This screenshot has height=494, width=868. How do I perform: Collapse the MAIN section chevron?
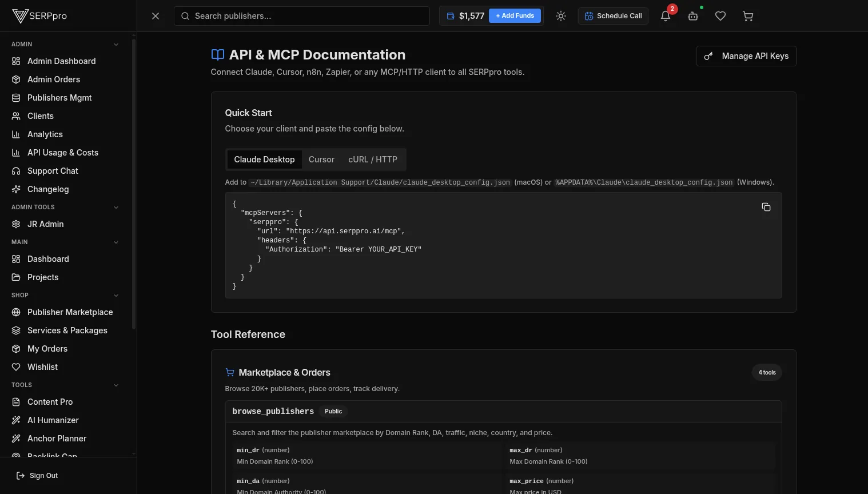[x=116, y=242]
